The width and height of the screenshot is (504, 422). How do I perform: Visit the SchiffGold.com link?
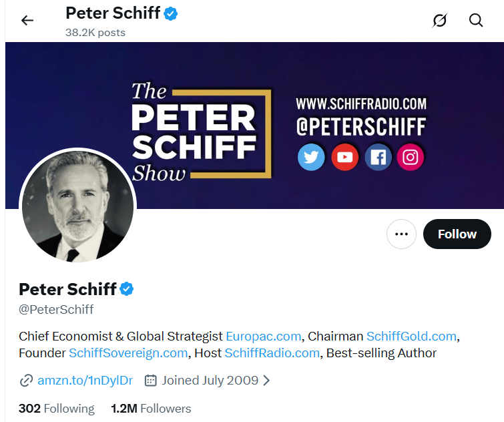click(411, 336)
